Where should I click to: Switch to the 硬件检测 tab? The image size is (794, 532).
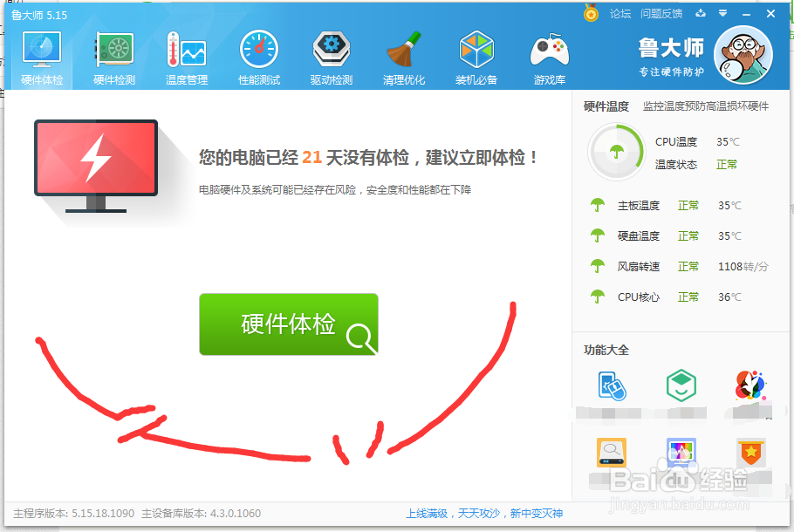[114, 58]
